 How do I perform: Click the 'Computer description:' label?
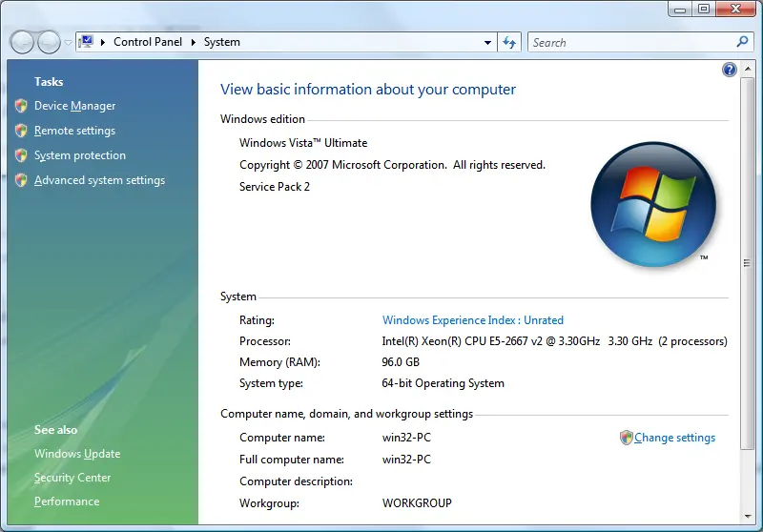tap(296, 481)
